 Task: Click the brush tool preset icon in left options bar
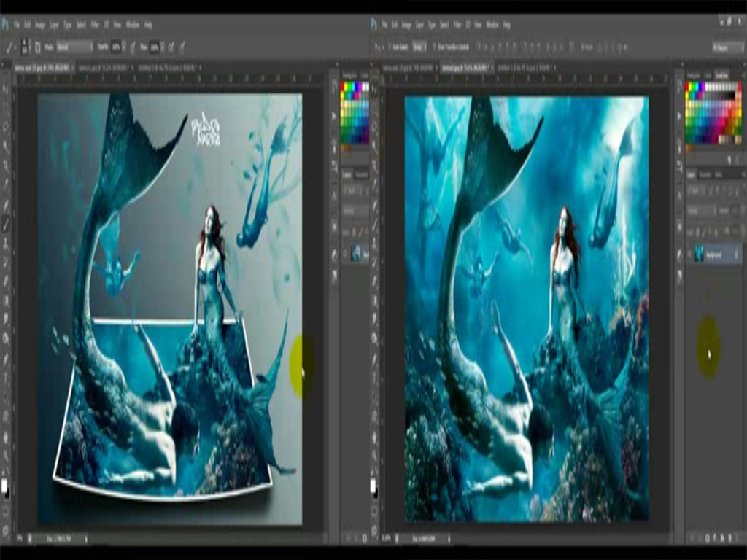pyautogui.click(x=10, y=47)
